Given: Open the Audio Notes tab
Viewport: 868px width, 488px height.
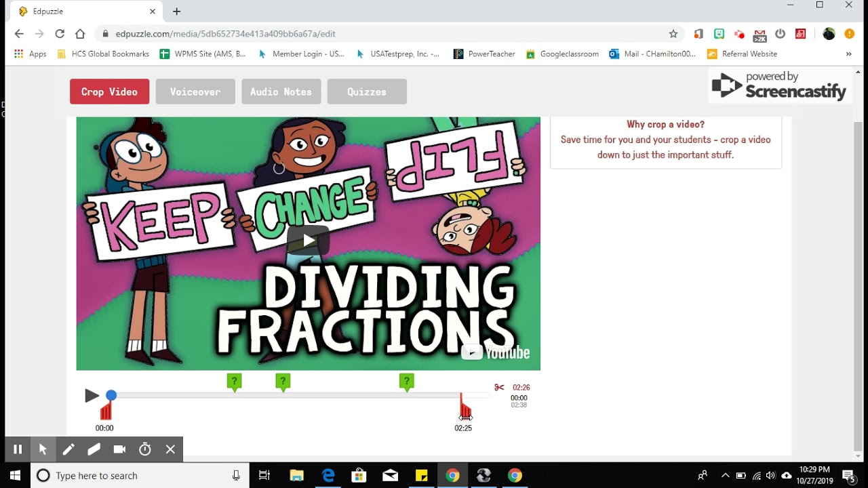Looking at the screenshot, I should (x=281, y=91).
